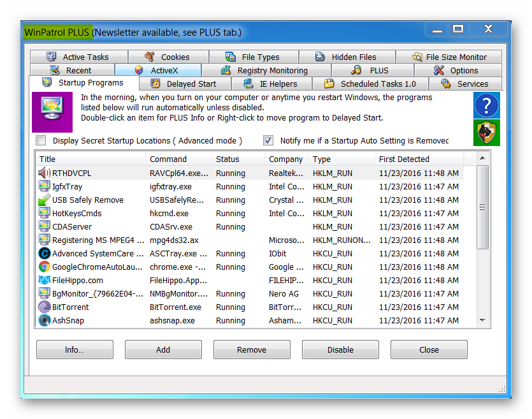Click the HotKeysCmds row icon
Screen dimensions: 532x419
pos(45,213)
